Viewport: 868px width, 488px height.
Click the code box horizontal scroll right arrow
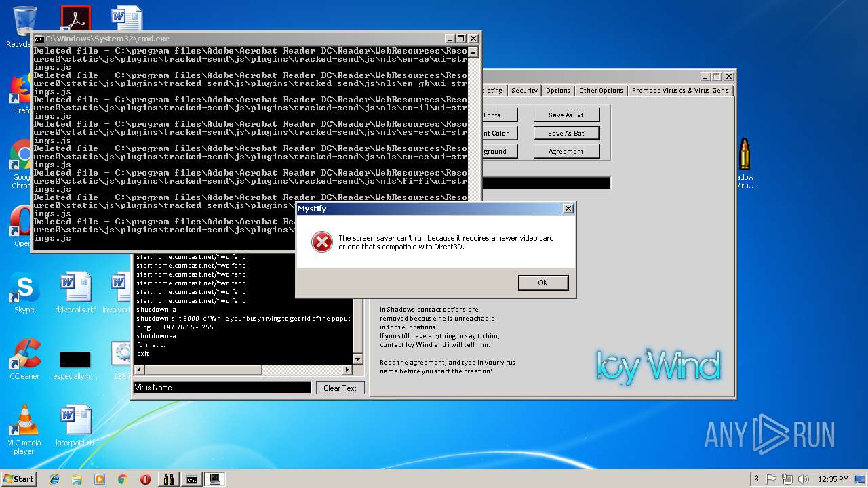pyautogui.click(x=347, y=370)
